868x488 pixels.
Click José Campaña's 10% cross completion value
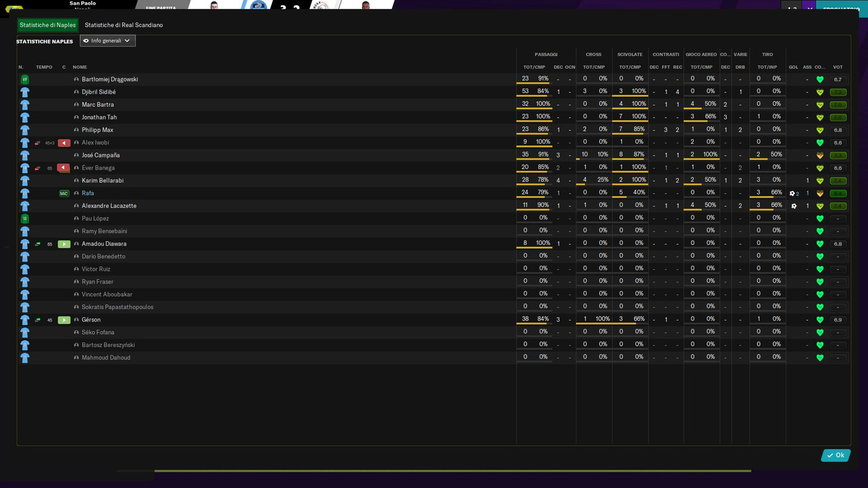(602, 155)
